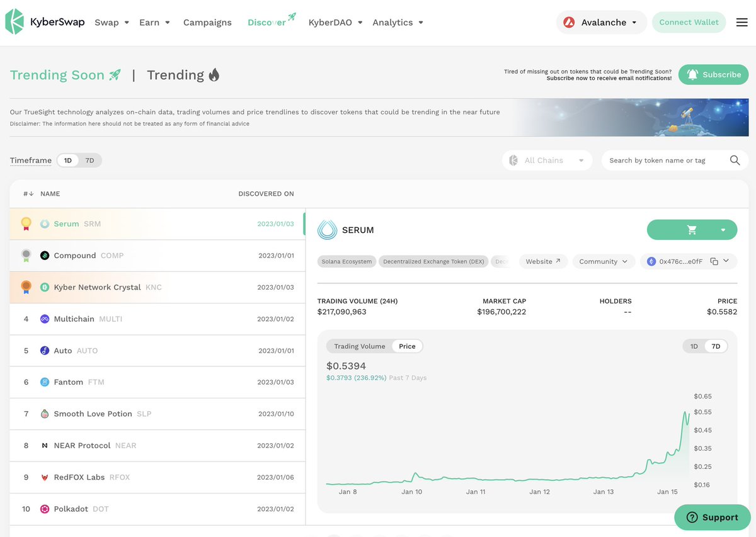756x537 pixels.
Task: Open the hamburger menu icon
Action: pyautogui.click(x=742, y=22)
